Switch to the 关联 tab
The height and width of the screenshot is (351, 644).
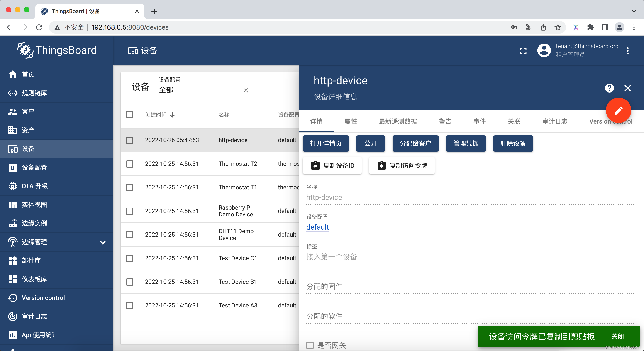514,121
